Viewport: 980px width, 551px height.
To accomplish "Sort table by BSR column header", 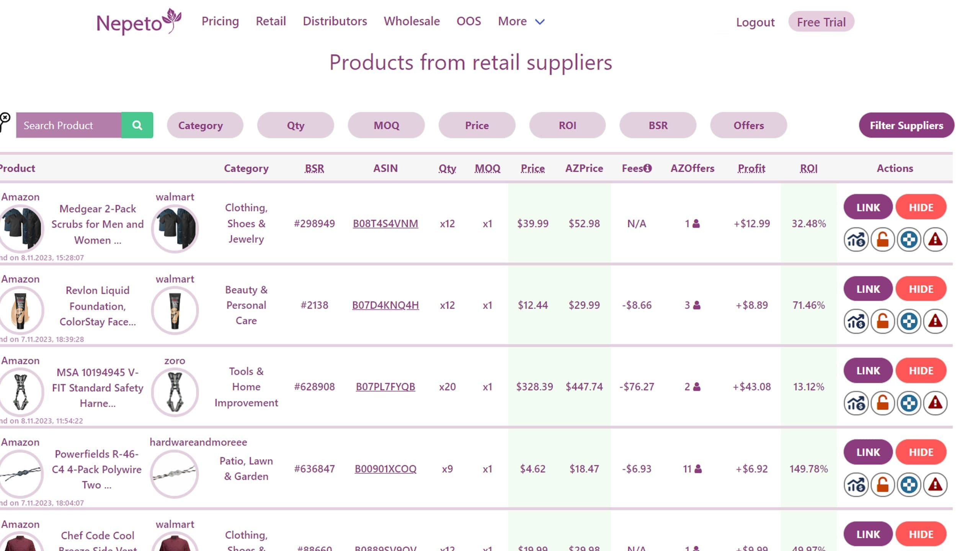I will pos(314,168).
